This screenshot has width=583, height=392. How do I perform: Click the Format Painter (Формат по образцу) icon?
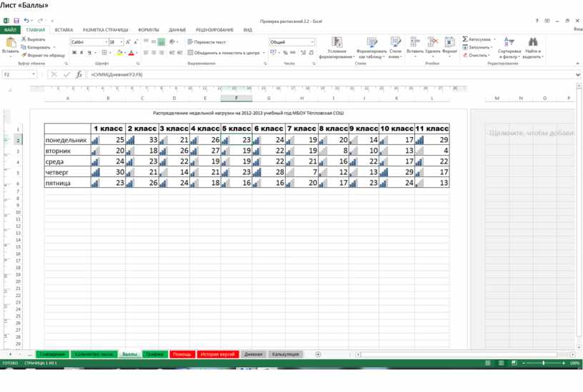click(x=24, y=55)
